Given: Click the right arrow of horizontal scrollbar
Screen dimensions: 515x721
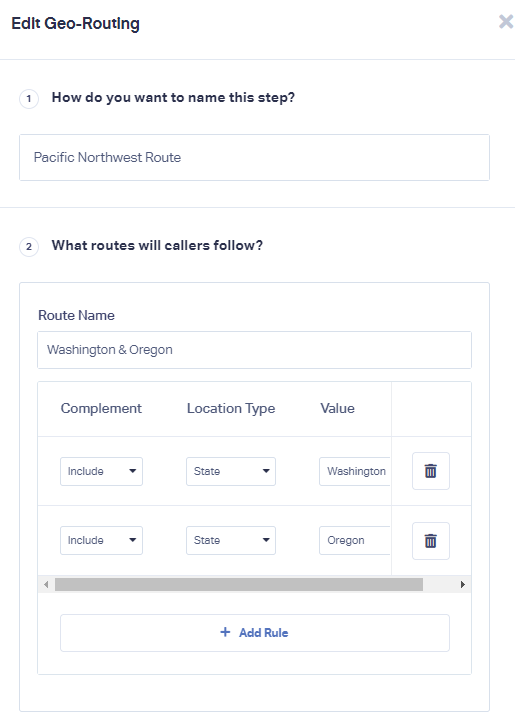Looking at the screenshot, I should (463, 584).
